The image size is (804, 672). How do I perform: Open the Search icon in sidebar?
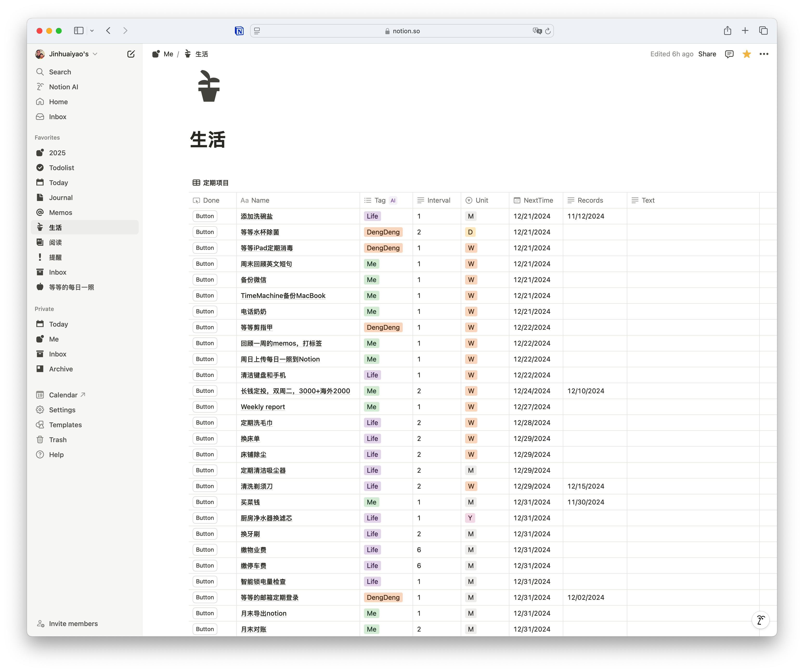(40, 72)
